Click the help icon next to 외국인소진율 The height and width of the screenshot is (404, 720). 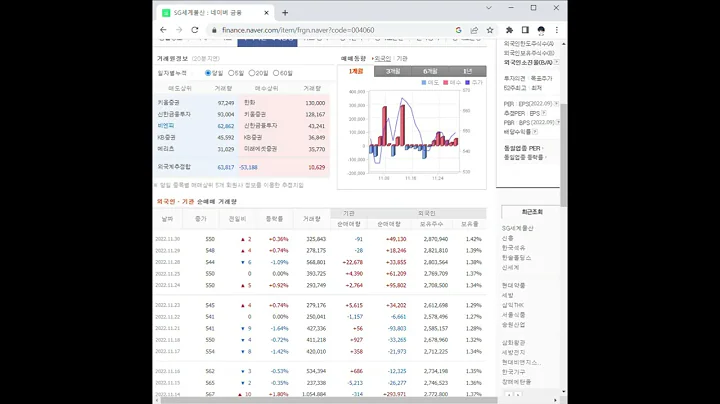pyautogui.click(x=557, y=62)
